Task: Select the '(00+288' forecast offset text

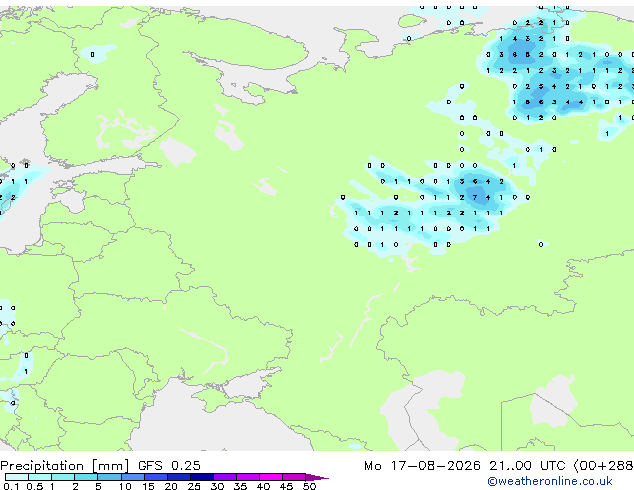Action: [603, 466]
